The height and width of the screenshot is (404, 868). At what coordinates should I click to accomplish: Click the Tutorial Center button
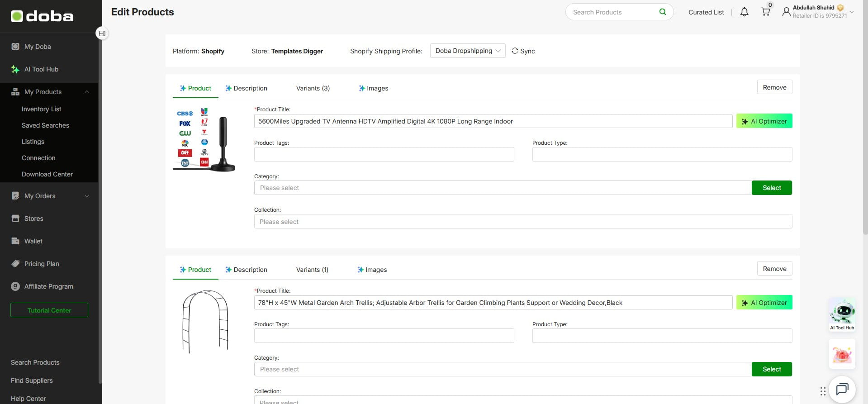tap(49, 310)
